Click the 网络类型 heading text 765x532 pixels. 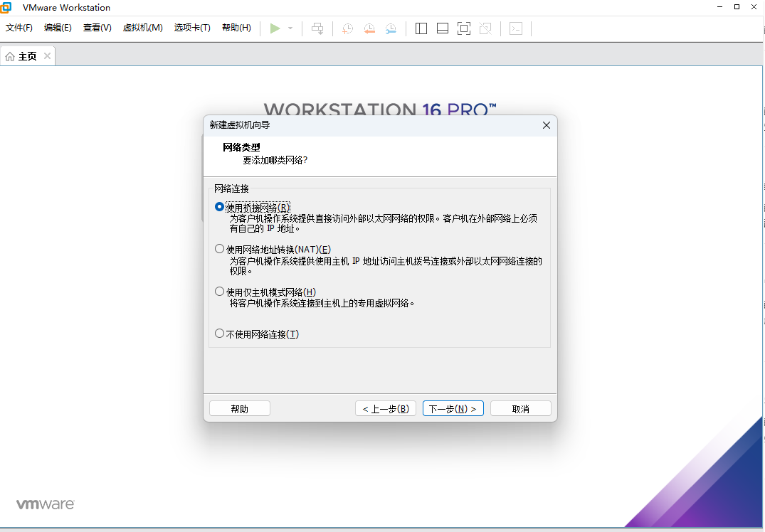click(241, 147)
